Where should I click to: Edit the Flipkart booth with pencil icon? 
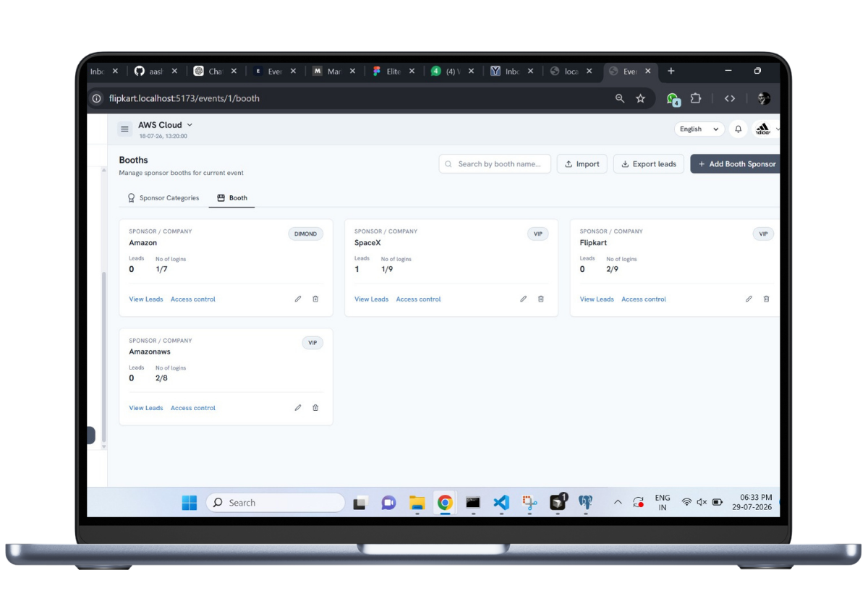749,299
